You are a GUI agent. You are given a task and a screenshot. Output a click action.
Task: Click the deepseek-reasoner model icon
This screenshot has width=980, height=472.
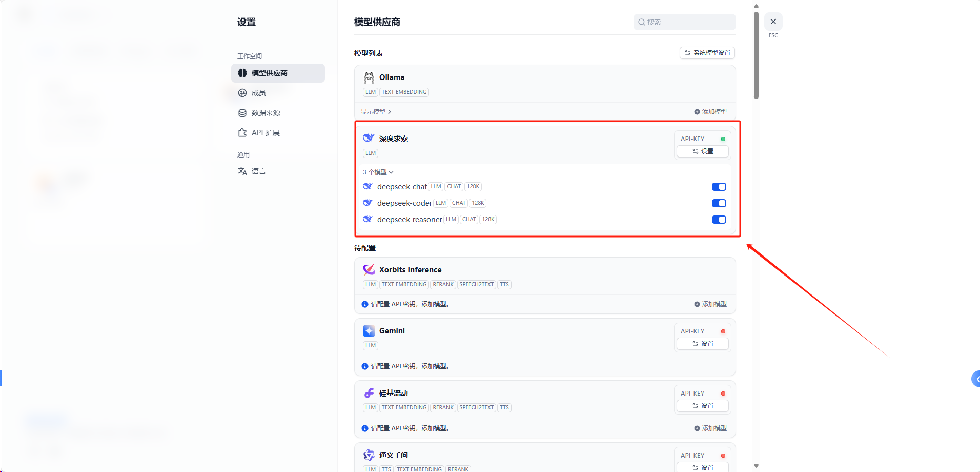[367, 219]
